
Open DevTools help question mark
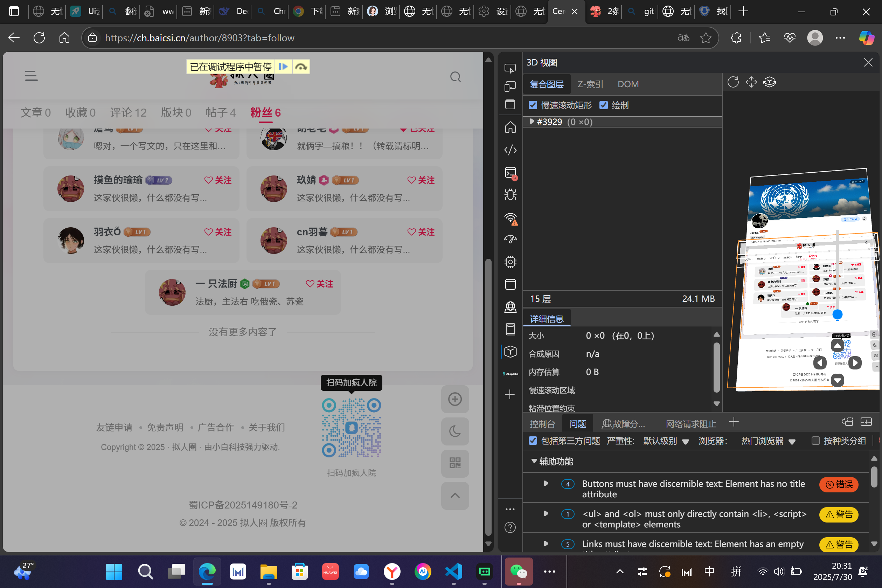[x=510, y=527]
